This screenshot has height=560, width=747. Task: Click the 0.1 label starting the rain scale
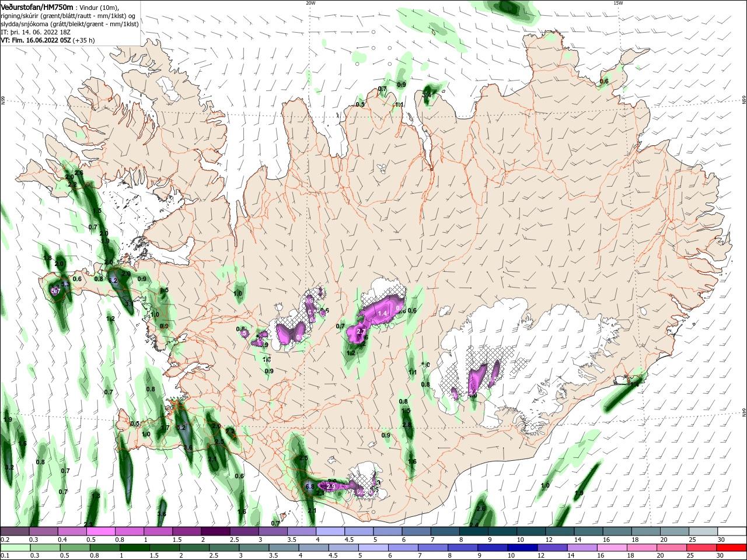click(x=5, y=556)
